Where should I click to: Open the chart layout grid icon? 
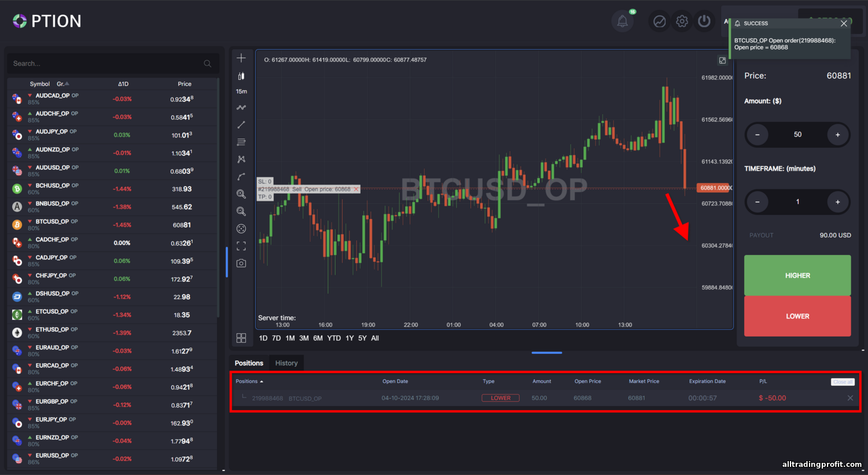(241, 338)
